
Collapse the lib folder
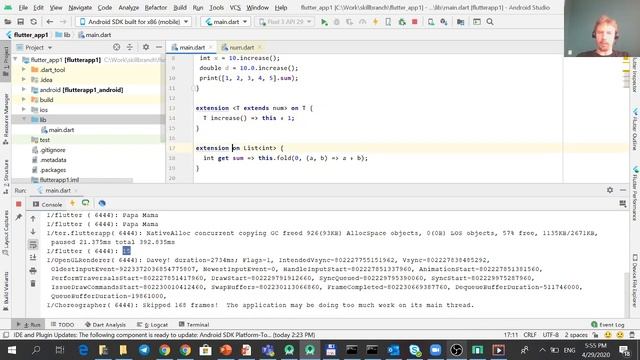(24, 120)
